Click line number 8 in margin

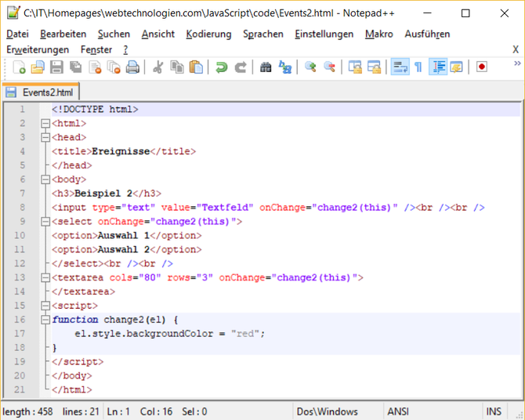tap(23, 208)
